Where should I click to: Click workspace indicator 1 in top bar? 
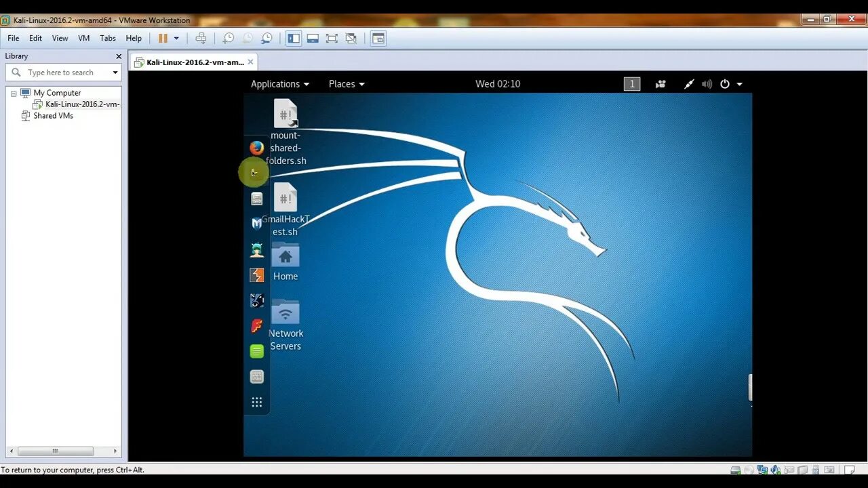pos(632,84)
